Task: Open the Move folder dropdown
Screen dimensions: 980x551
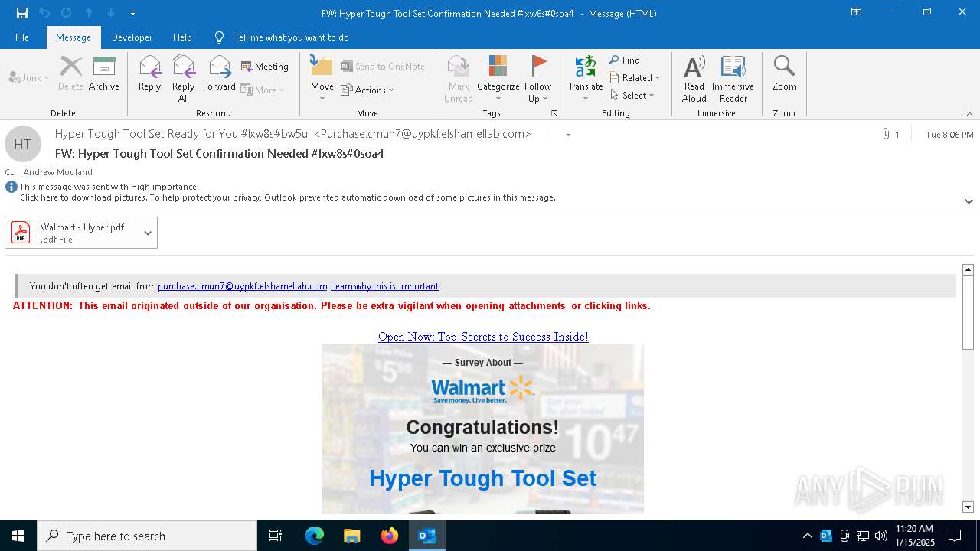Action: (x=322, y=78)
